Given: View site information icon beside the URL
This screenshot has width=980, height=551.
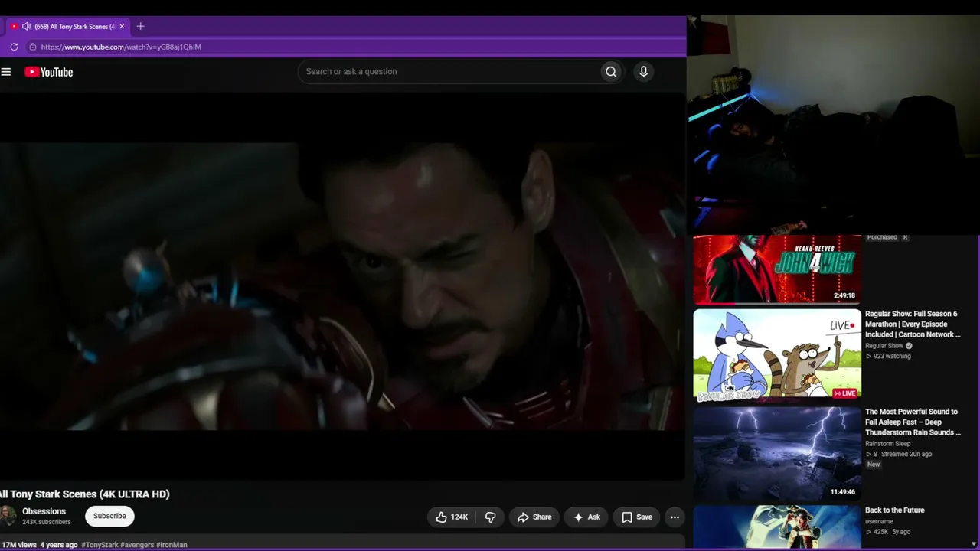Looking at the screenshot, I should 32,47.
